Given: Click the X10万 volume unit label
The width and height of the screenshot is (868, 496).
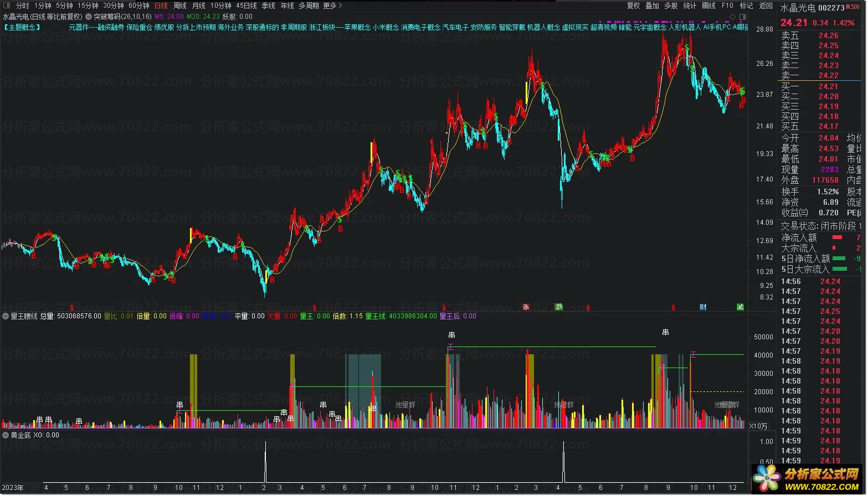Looking at the screenshot, I should 758,426.
